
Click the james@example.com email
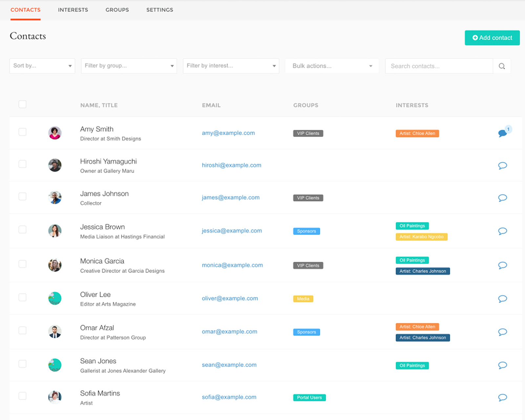click(x=231, y=197)
